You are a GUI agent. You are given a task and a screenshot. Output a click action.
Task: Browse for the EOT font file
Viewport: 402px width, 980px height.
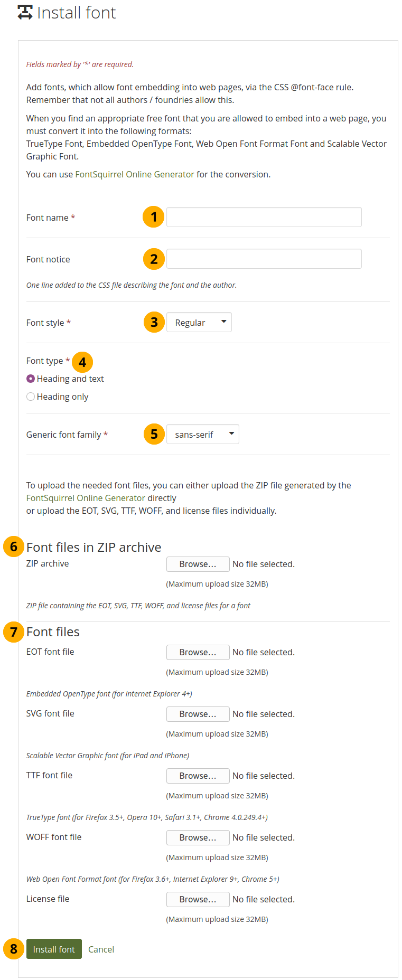point(198,652)
